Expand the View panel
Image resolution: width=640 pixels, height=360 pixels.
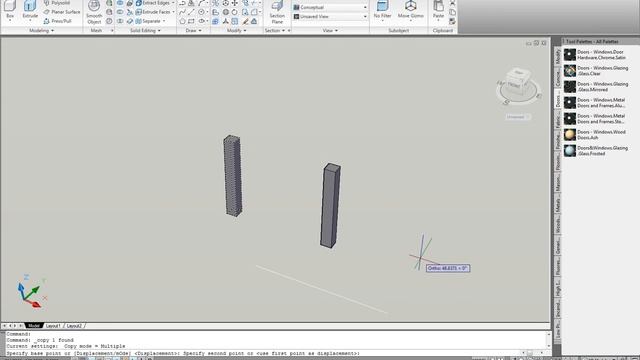[x=330, y=31]
